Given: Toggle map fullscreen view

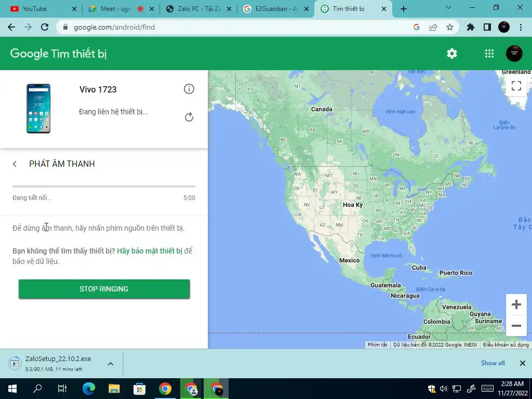Looking at the screenshot, I should click(x=516, y=86).
